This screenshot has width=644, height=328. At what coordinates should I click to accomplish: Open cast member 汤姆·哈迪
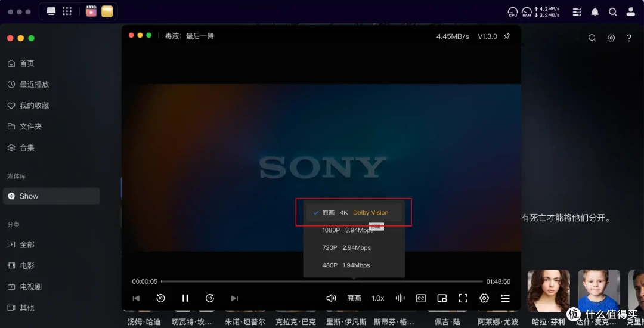pyautogui.click(x=144, y=322)
